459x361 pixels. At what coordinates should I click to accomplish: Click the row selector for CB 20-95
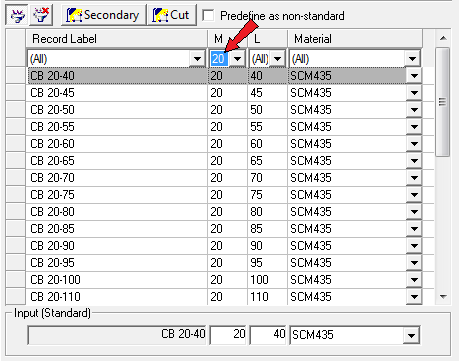click(15, 263)
